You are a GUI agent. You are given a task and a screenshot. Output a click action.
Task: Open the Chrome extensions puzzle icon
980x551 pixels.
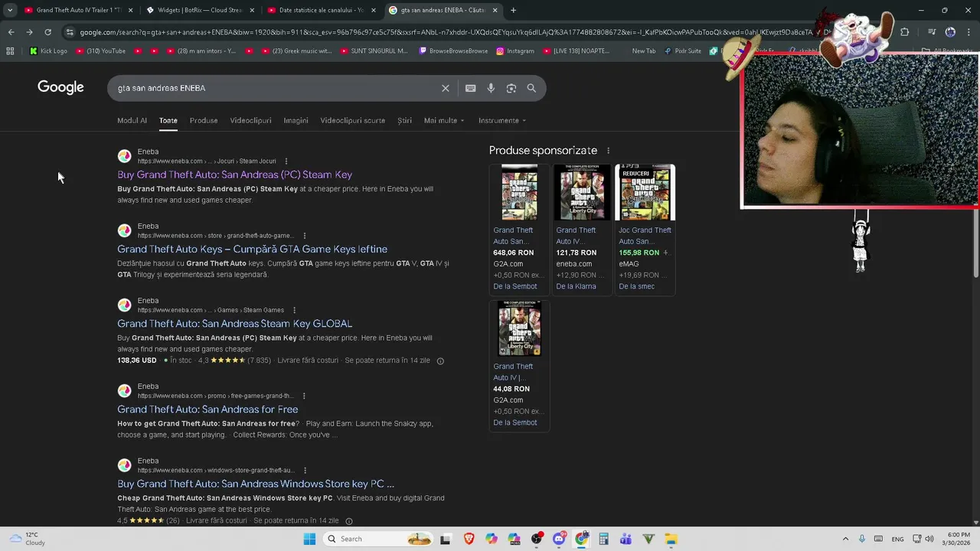click(904, 32)
